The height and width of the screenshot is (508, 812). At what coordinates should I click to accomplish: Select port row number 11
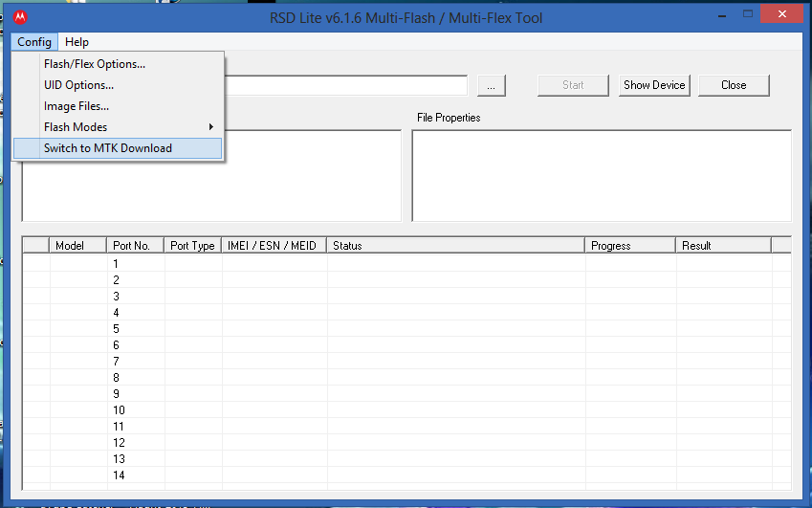tap(406, 426)
